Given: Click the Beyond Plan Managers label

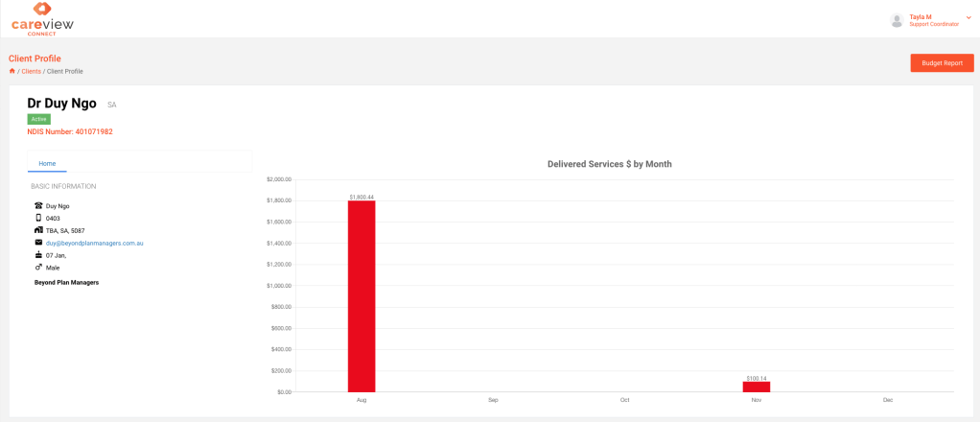Looking at the screenshot, I should pos(66,282).
